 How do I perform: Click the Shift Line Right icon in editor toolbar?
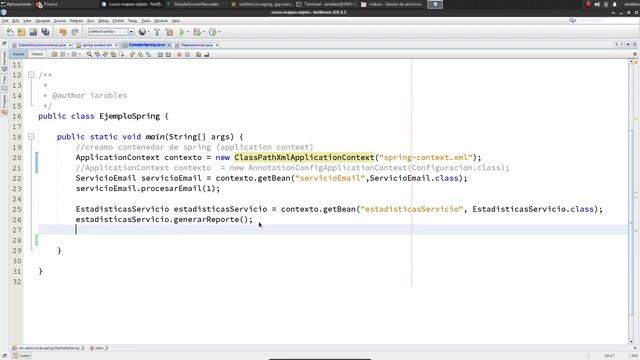[x=168, y=54]
